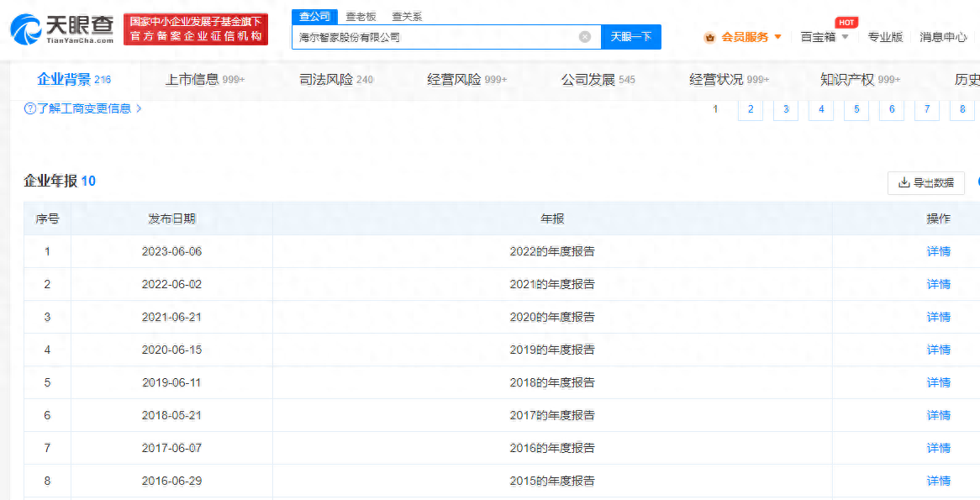This screenshot has height=500, width=980.
Task: Click the 2019的年度报告 cell
Action: click(552, 350)
